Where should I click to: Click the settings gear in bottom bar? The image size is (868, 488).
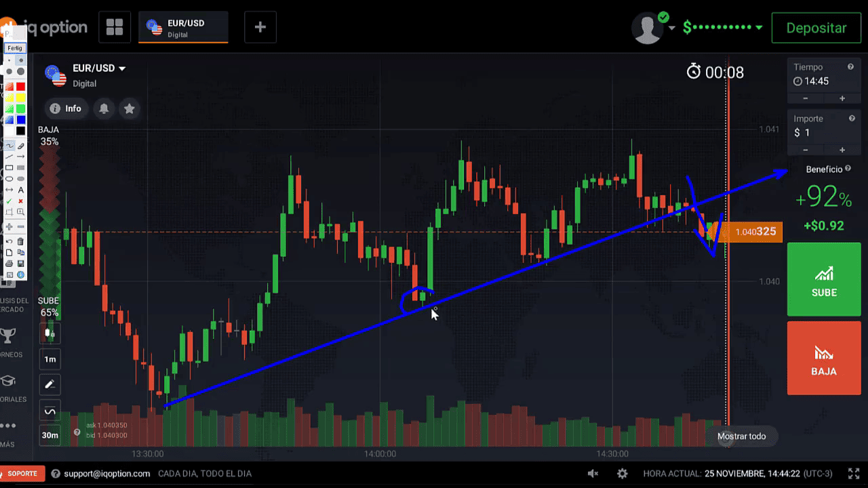coord(622,474)
